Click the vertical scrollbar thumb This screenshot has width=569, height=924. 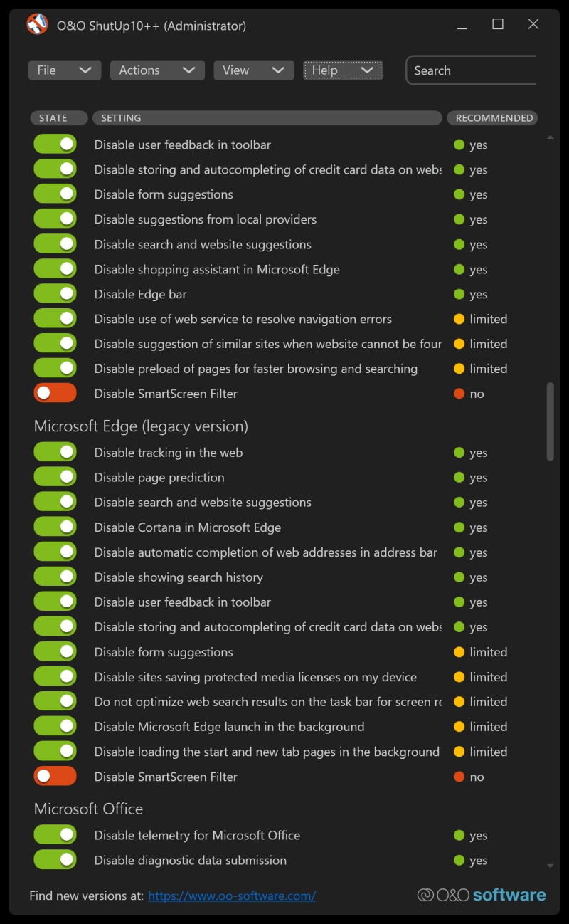pyautogui.click(x=550, y=421)
